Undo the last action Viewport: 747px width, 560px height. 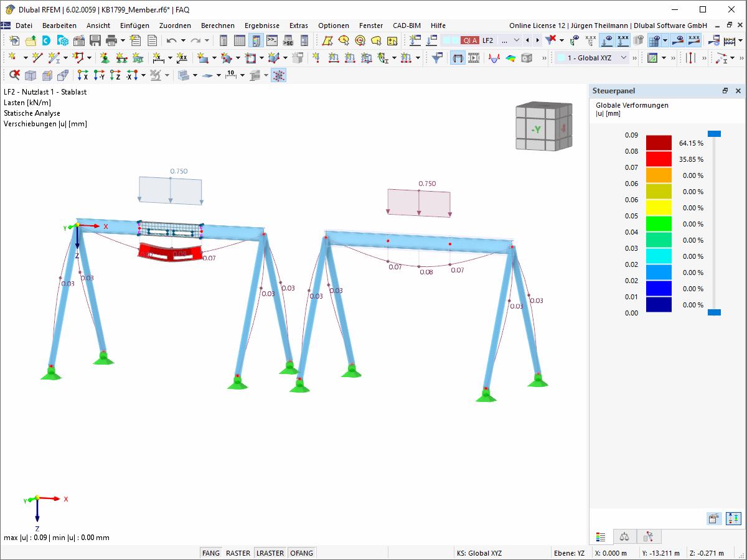click(x=171, y=40)
